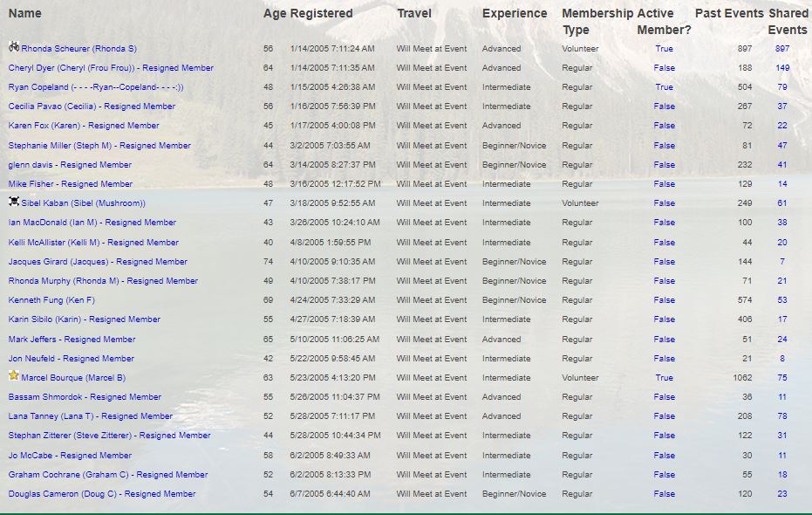The image size is (812, 515).
Task: Click Volunteer membership type for Sibel Kaban
Action: (x=580, y=203)
